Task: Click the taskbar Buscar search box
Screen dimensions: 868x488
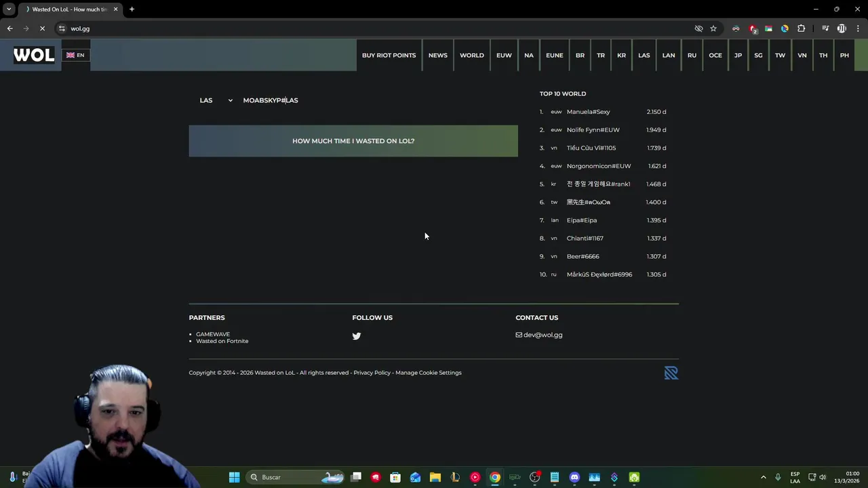Action: (x=296, y=477)
